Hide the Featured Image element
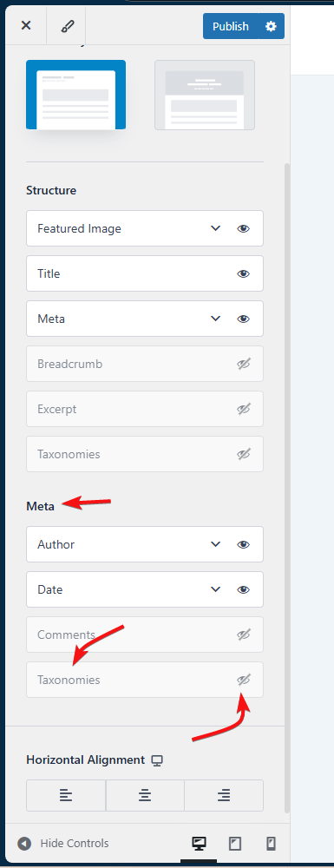 [243, 228]
